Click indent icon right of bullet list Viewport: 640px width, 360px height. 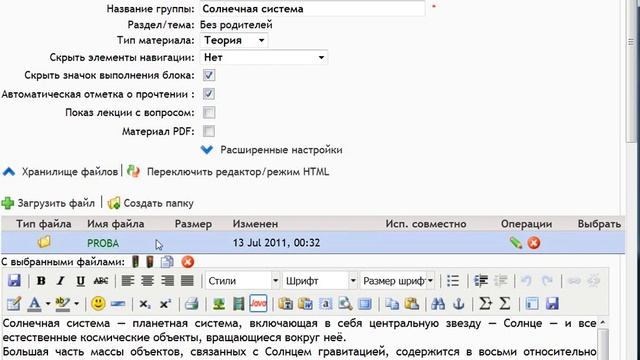[x=481, y=281]
